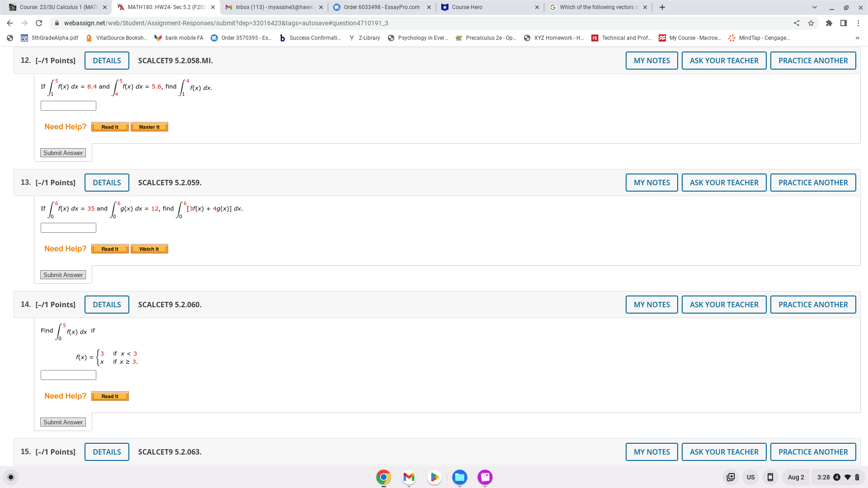Open the browser extensions puzzle icon

829,23
